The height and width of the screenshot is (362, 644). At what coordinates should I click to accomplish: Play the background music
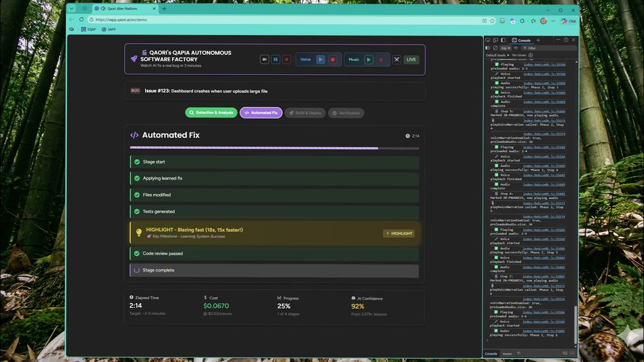[x=369, y=59]
